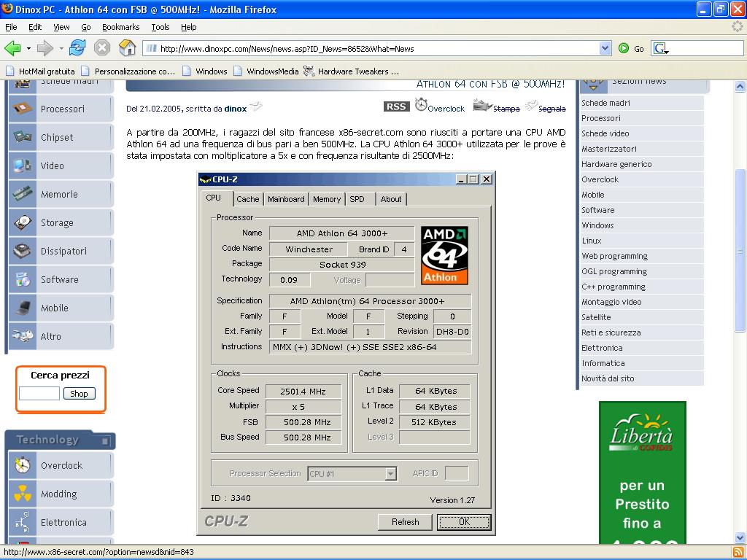Screen dimensions: 747x560
Task: Open the Altro sidebar icon
Action: point(23,336)
